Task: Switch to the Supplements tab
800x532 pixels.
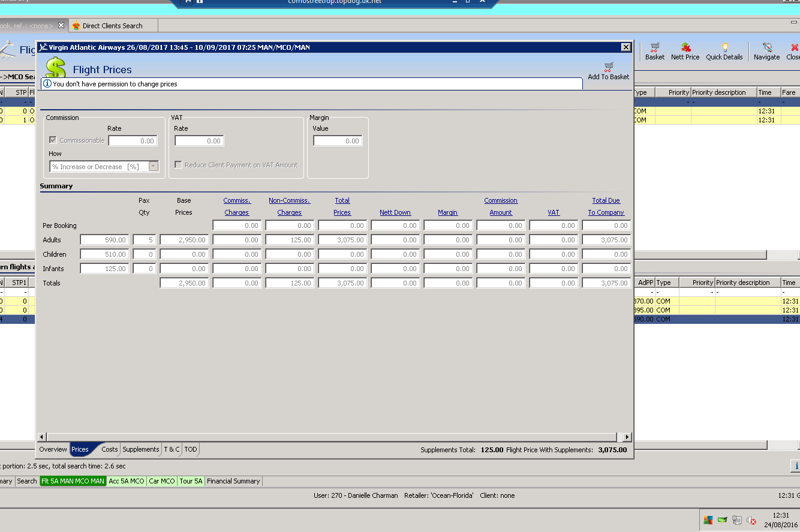Action: 141,449
